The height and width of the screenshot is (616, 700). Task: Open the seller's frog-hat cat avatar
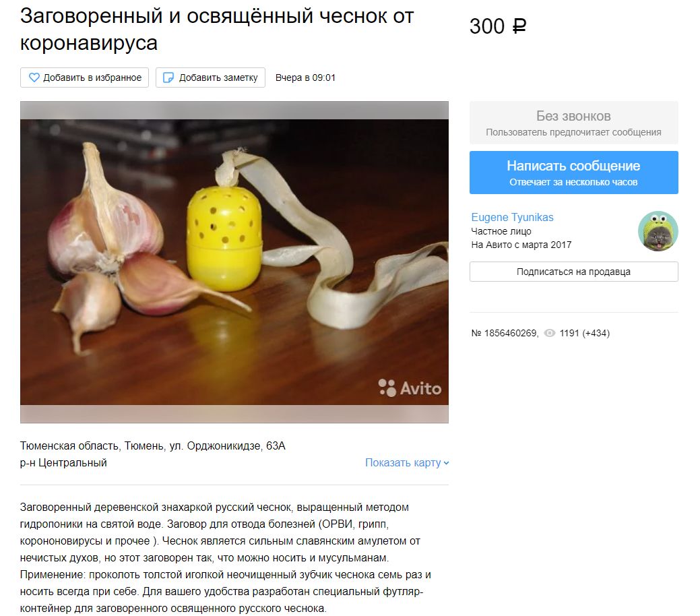658,231
